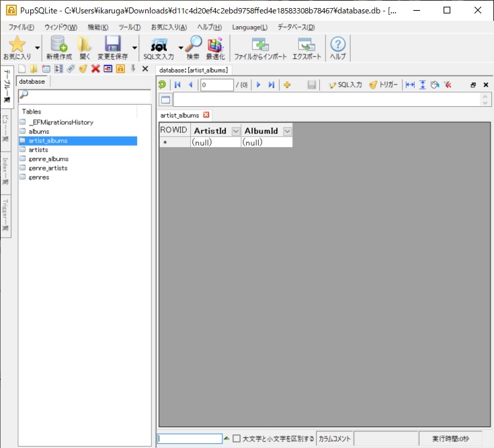Viewport: 494px width, 448px height.
Task: Click the red X delete icon
Action: [x=95, y=69]
